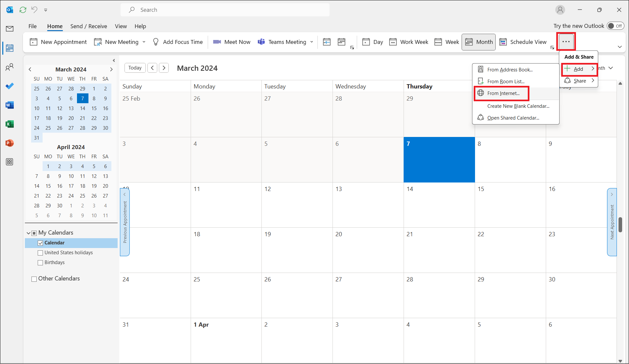Screen dimensions: 629x364
Task: Enable the United States holidays calendar
Action: (x=41, y=253)
